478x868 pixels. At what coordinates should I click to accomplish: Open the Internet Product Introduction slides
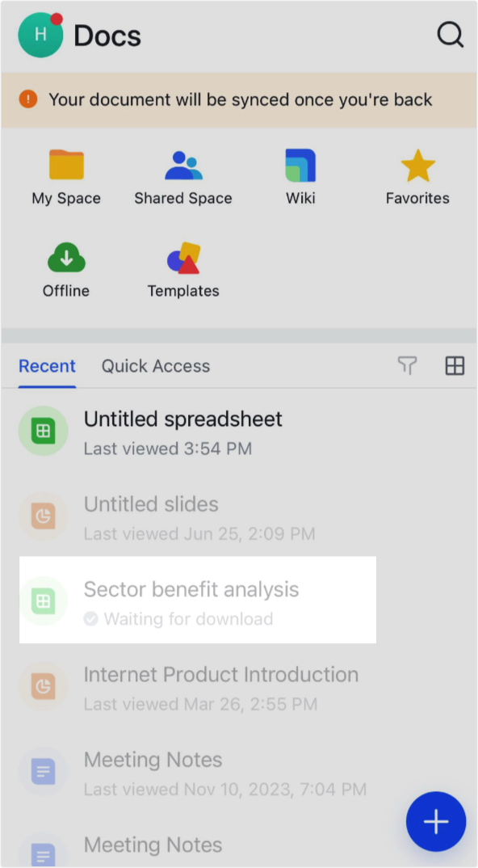(221, 675)
